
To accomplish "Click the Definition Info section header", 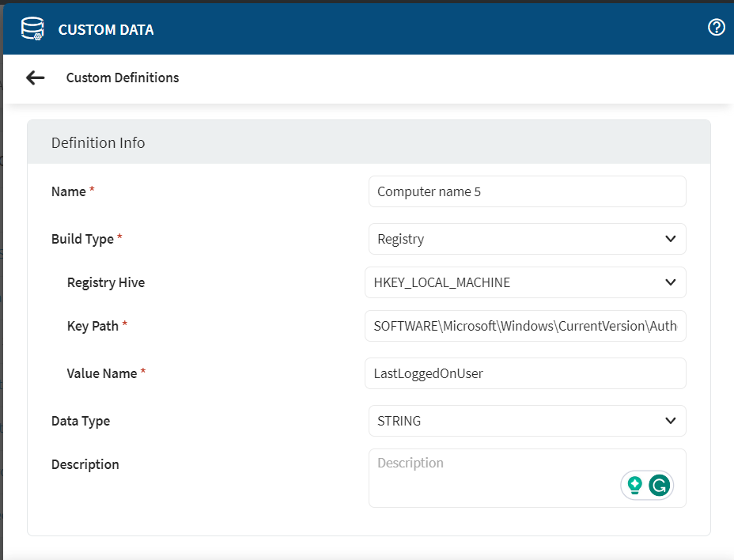I will 98,143.
